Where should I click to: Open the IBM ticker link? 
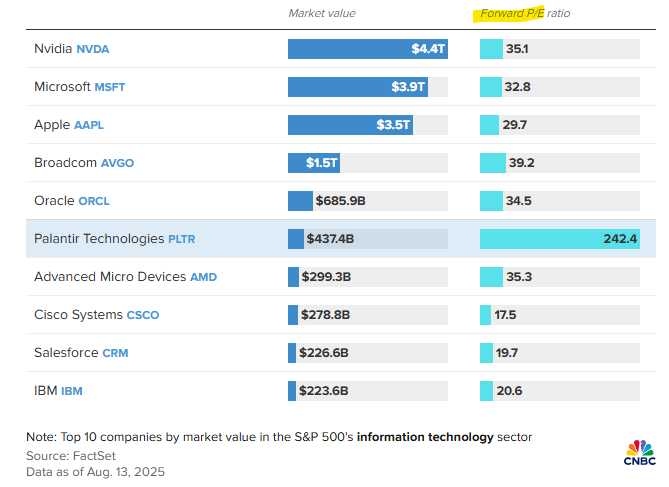click(74, 391)
